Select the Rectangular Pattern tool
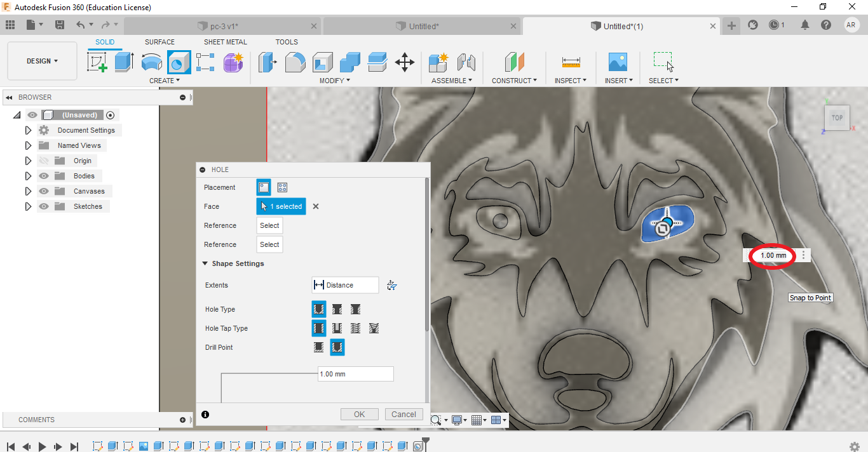 [206, 62]
